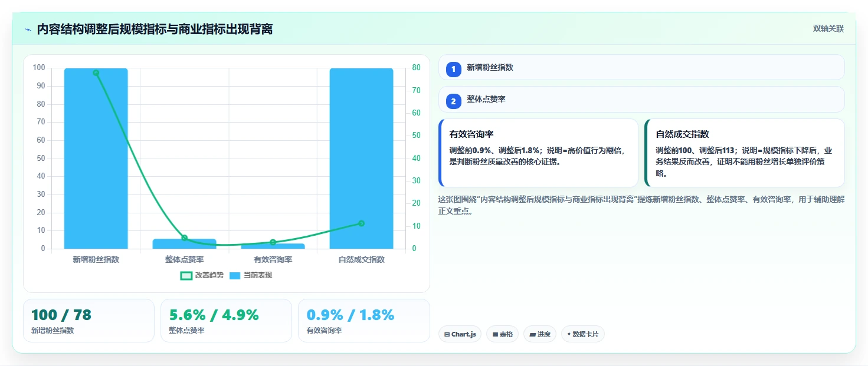This screenshot has height=366, width=868.
Task: Click the x-axis label 新增粉丝指数
Action: [x=96, y=259]
